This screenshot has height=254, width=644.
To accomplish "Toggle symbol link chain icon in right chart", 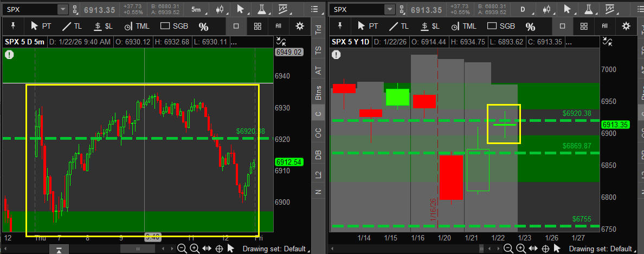I will click(612, 41).
